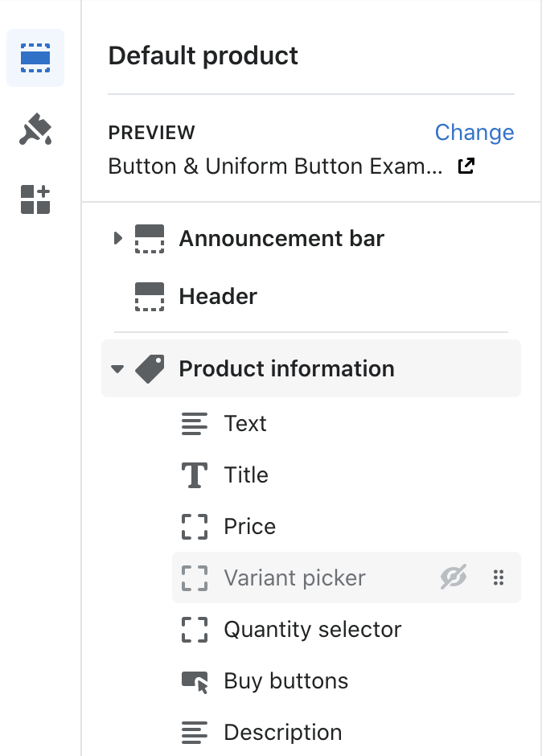Open the Header section settings
542x756 pixels.
(x=311, y=297)
